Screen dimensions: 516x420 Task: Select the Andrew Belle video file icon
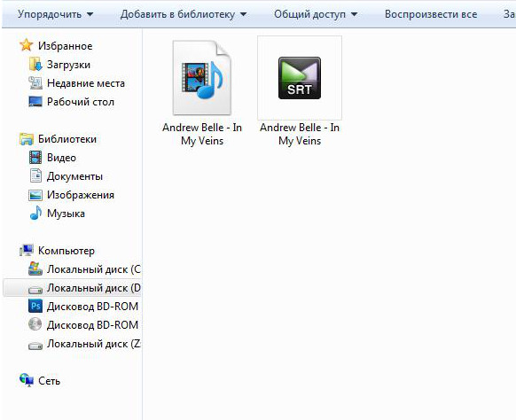coord(202,78)
